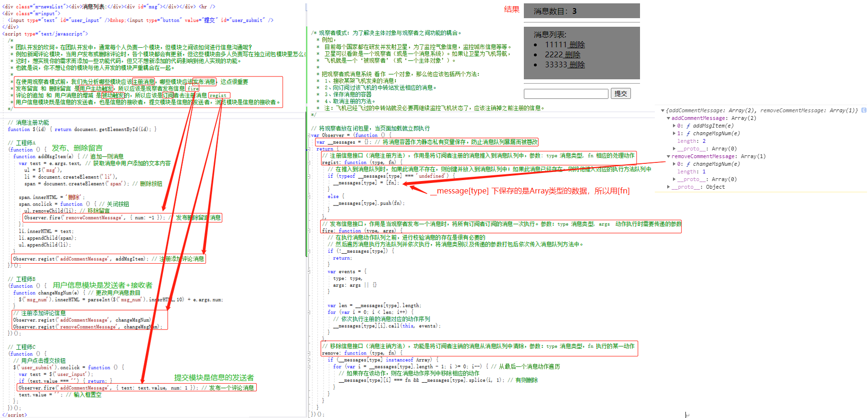Focus the message text input box

click(x=566, y=94)
